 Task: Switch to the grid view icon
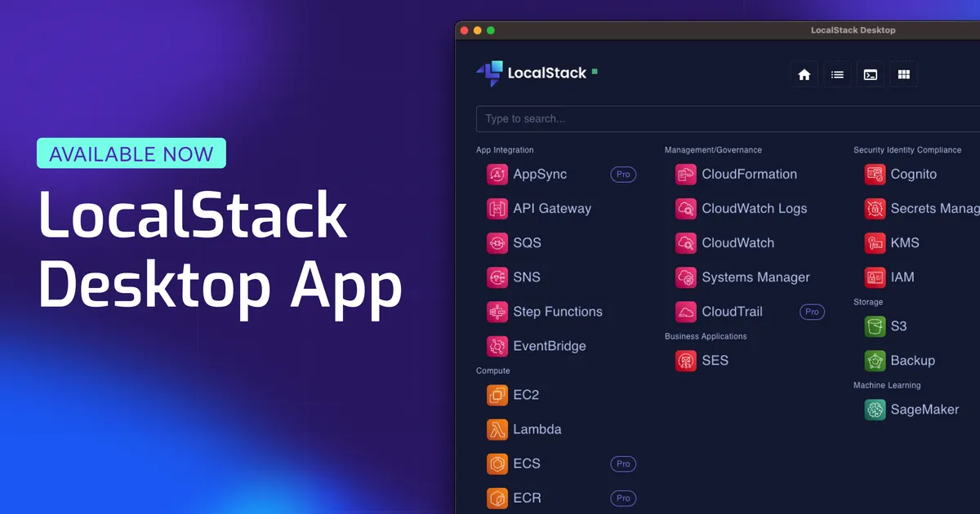903,74
